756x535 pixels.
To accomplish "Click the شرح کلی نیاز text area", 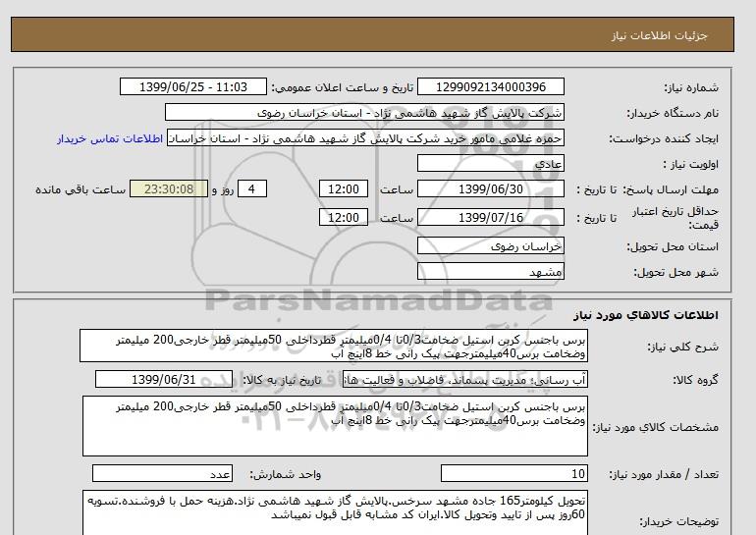I will click(x=333, y=347).
